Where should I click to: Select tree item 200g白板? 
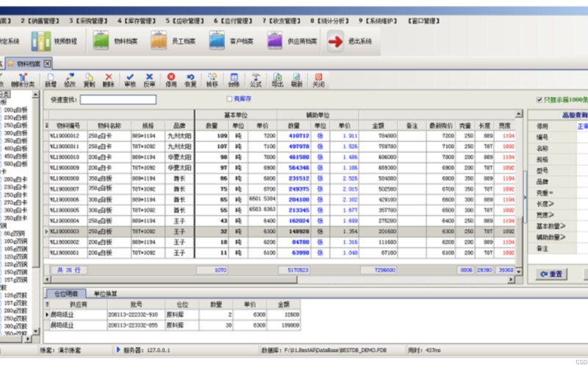15,110
